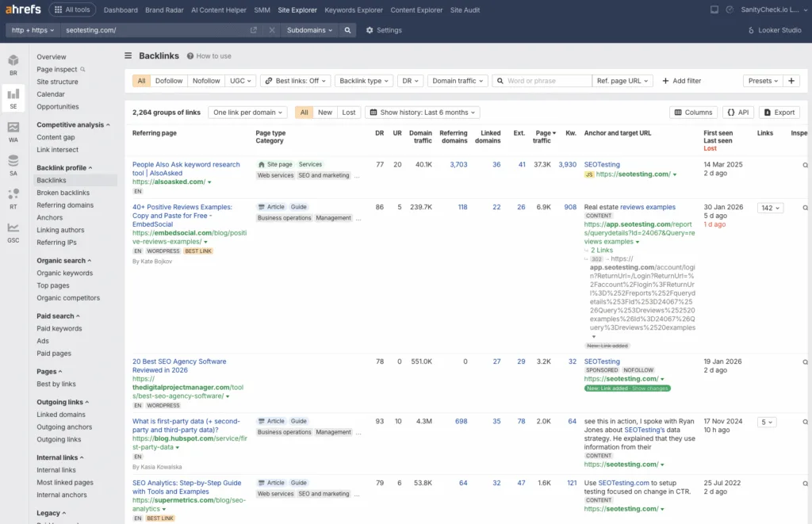Filter results to Dofollow links only
Viewport: 812px width, 524px height.
(x=170, y=80)
